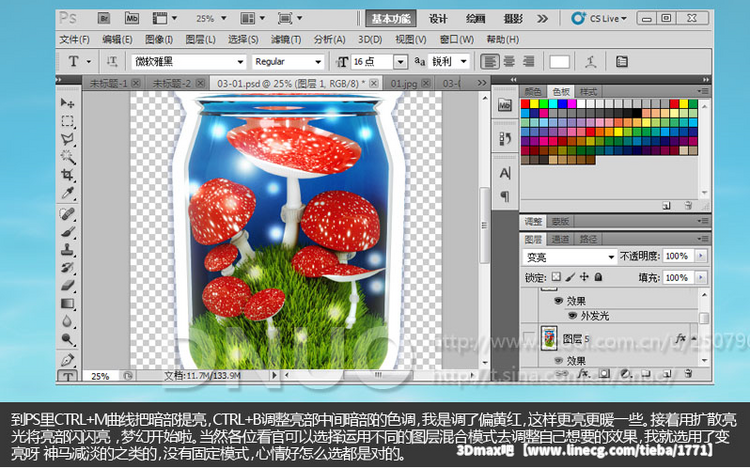Collapse 图层 5 effects with fx arrow
This screenshot has width=750, height=468.
pos(694,338)
